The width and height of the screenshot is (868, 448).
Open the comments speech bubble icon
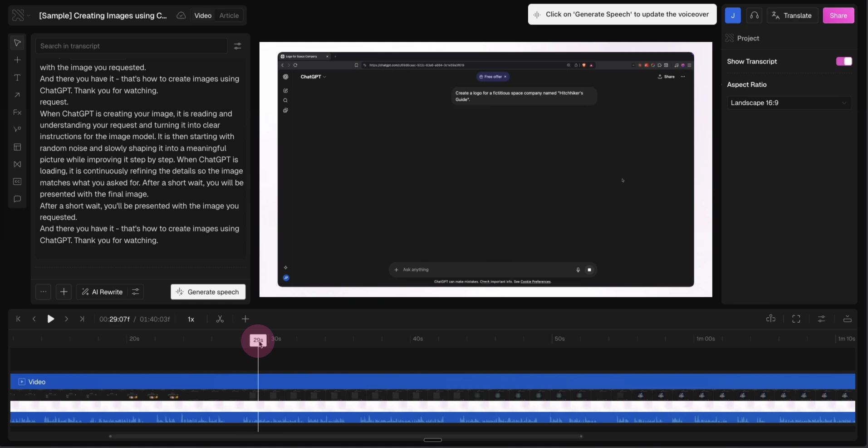coord(17,199)
